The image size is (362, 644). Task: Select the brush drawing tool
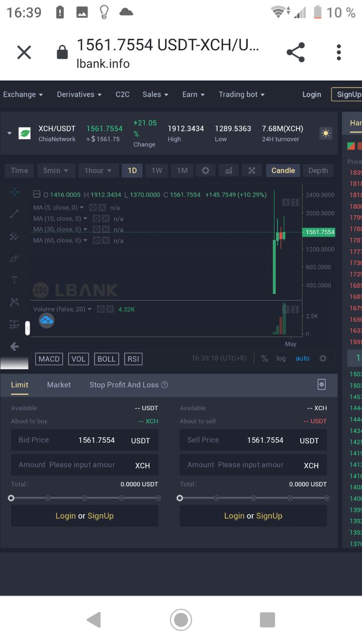click(x=14, y=259)
